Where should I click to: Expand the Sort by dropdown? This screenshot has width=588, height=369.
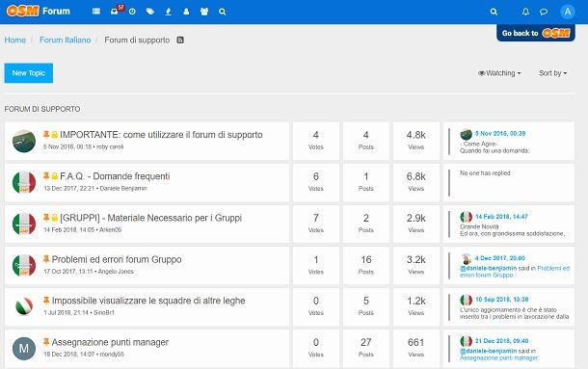(552, 73)
